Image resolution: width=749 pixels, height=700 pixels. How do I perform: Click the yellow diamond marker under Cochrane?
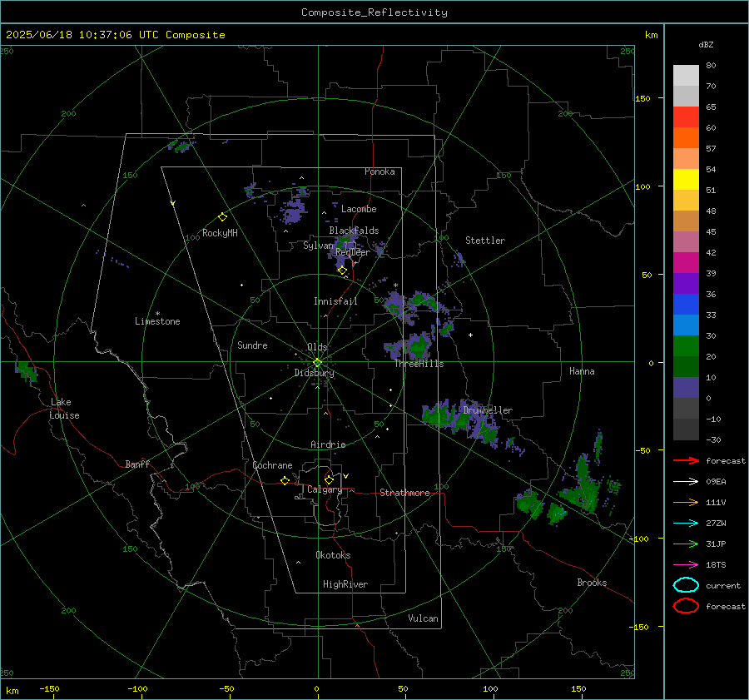[x=285, y=480]
